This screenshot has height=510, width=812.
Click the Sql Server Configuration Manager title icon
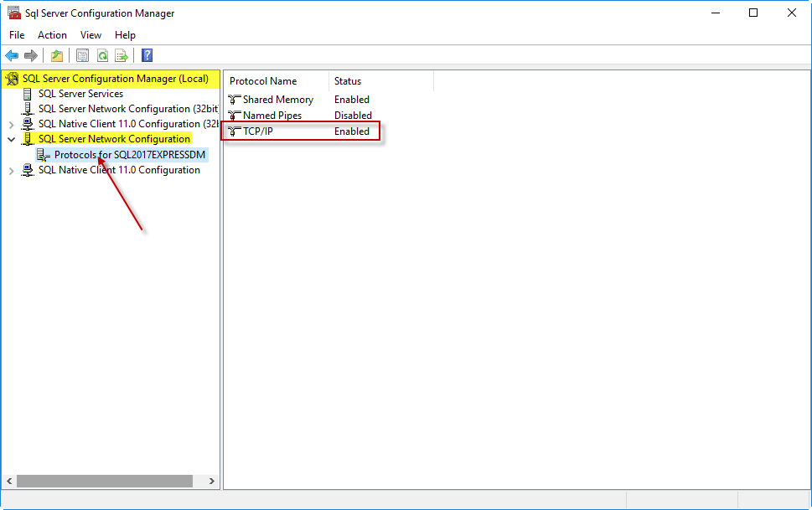point(14,13)
